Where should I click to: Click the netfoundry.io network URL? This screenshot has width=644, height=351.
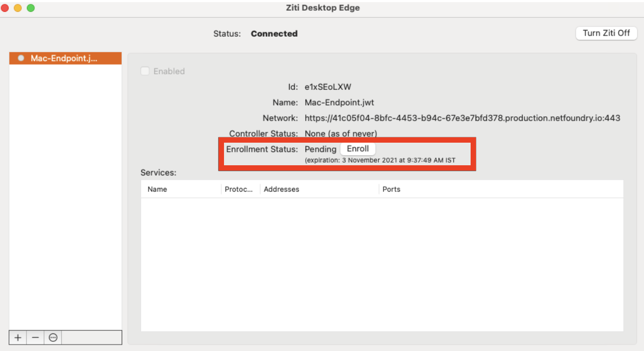pyautogui.click(x=462, y=118)
